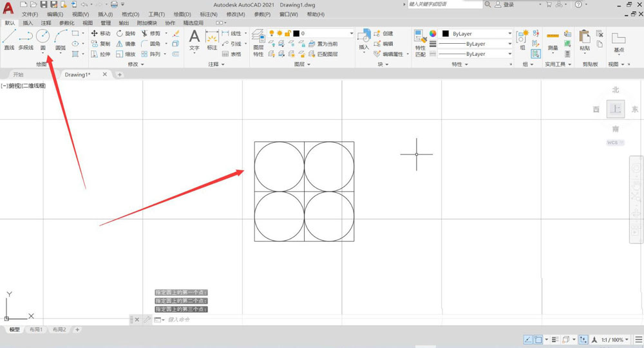Switch to the Layout1 (布局1) tab
644x348 pixels.
(36, 329)
